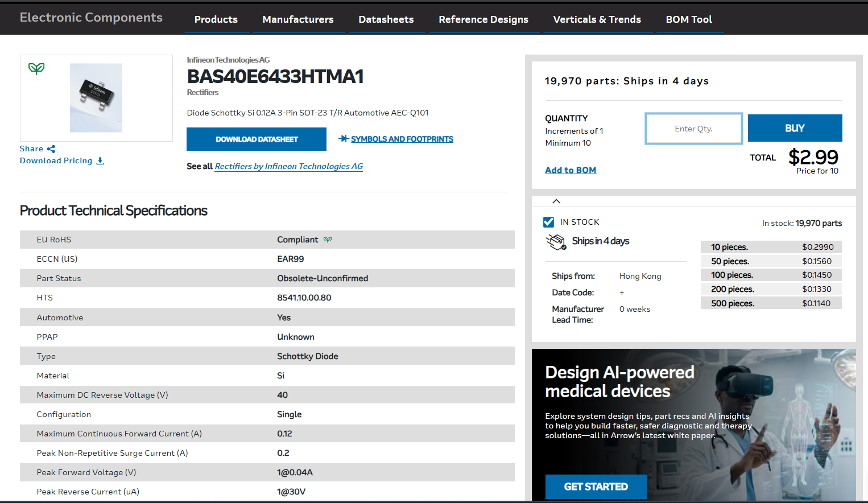Image resolution: width=868 pixels, height=503 pixels.
Task: Go to the Datasheets navigation item
Action: [386, 19]
